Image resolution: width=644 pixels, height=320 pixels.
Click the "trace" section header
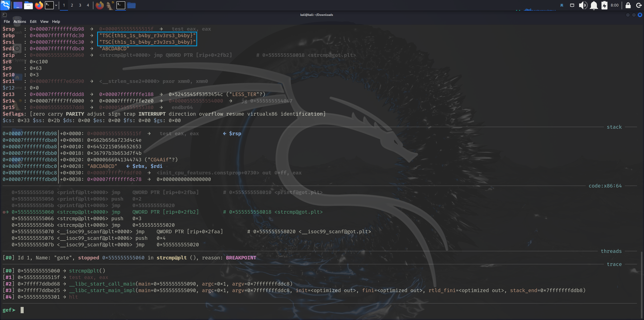[614, 264]
